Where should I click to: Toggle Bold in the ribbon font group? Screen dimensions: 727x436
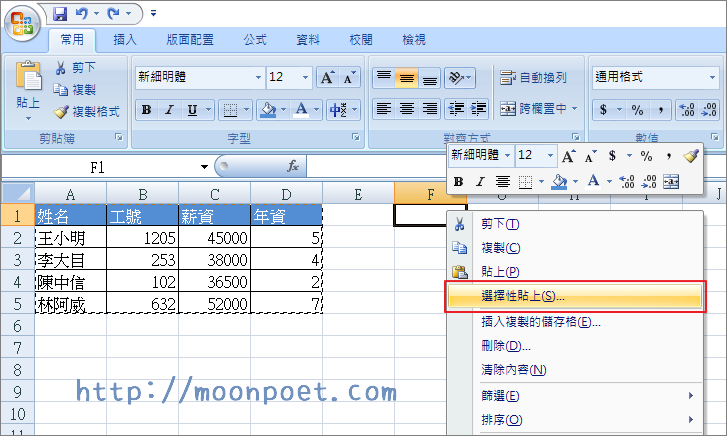[x=146, y=110]
